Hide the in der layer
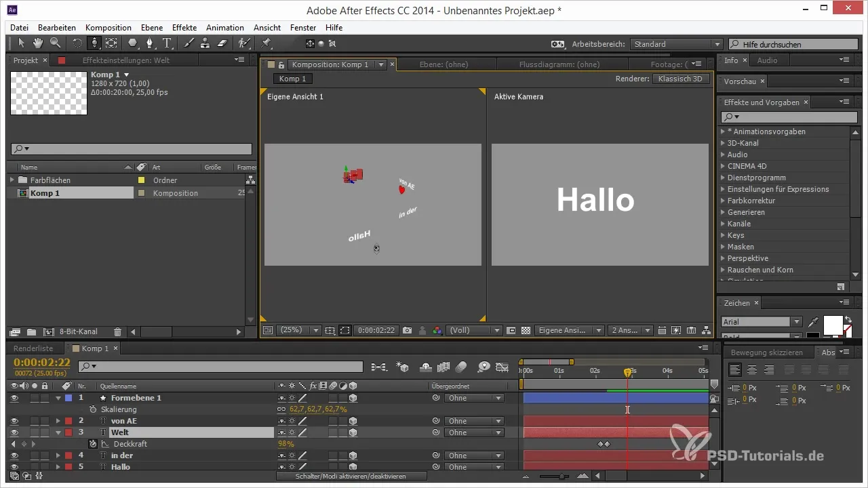 coord(14,455)
